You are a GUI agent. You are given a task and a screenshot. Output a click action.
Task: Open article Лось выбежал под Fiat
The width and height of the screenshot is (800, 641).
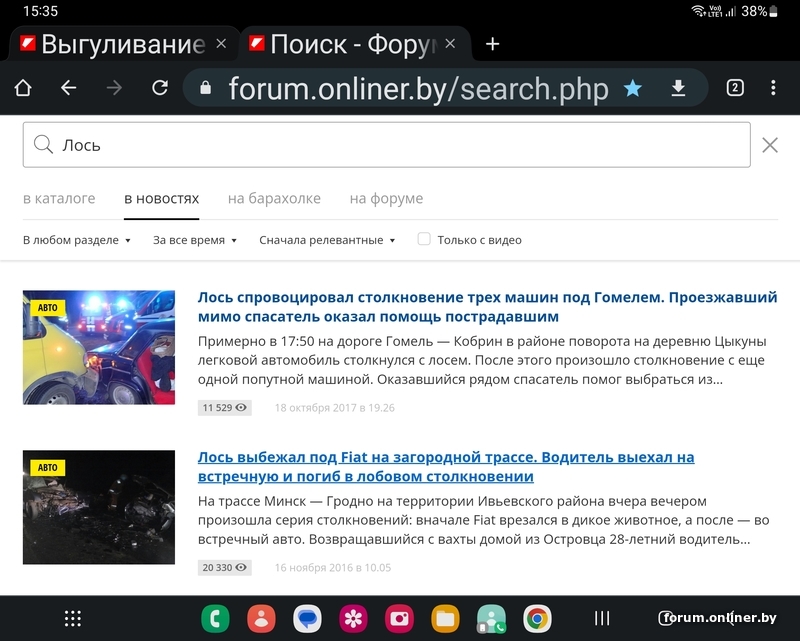point(446,466)
